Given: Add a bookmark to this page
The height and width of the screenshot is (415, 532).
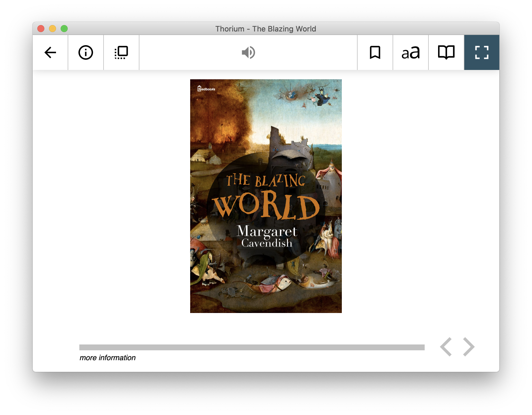Looking at the screenshot, I should 375,52.
